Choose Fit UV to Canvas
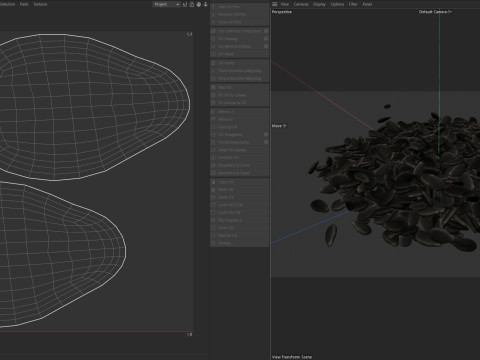The width and height of the screenshot is (480, 360). tap(240, 95)
